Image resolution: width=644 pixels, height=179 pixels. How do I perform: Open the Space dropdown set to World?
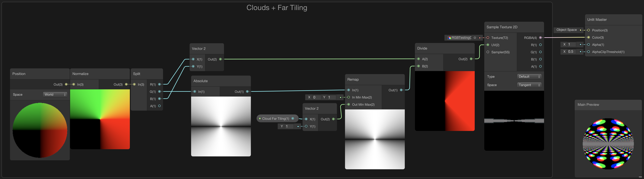[55, 94]
